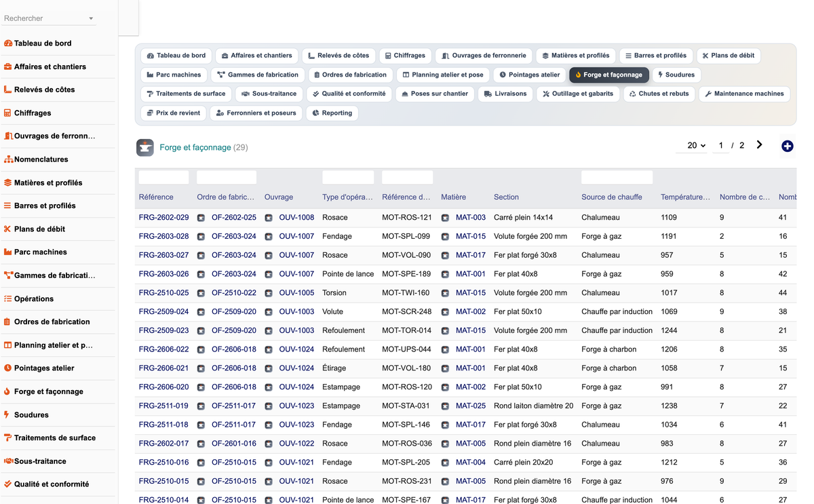Image resolution: width=814 pixels, height=504 pixels.
Task: Open Planning atelier et pose tab
Action: pyautogui.click(x=443, y=75)
